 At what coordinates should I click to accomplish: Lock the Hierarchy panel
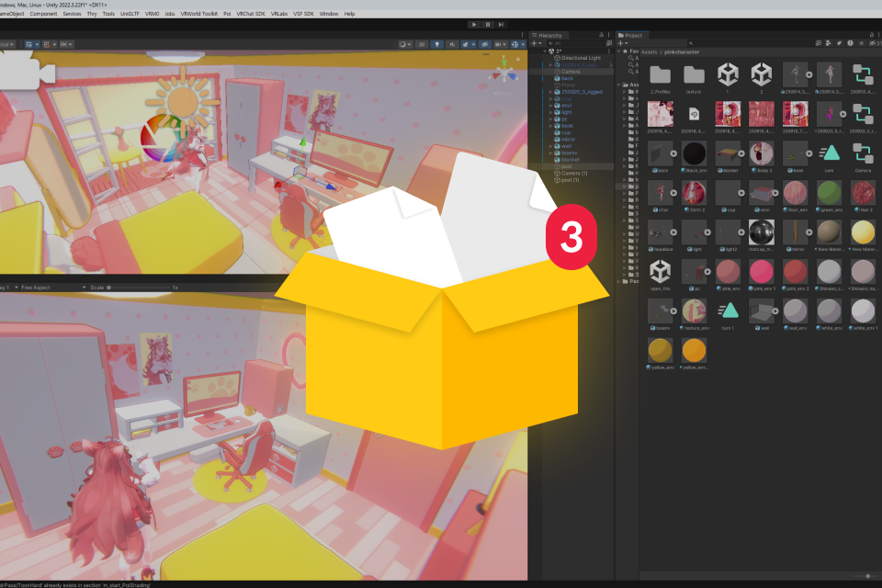(x=601, y=35)
